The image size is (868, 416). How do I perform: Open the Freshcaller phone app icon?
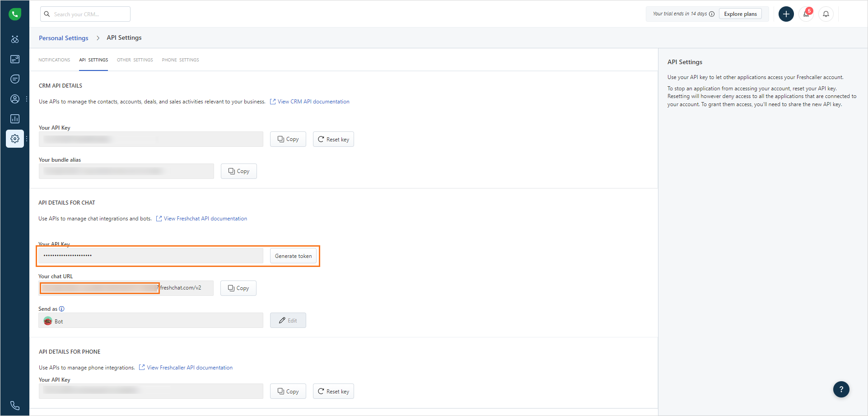tap(15, 14)
